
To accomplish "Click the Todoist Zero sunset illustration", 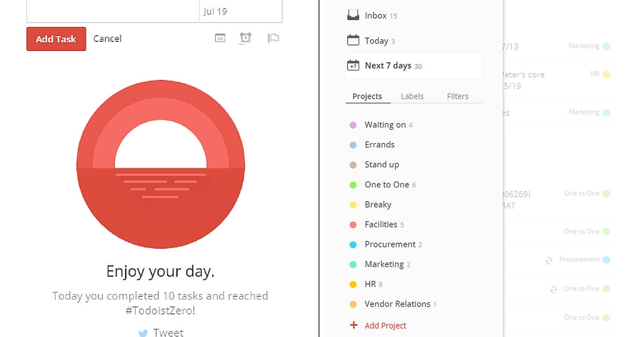I will click(161, 164).
